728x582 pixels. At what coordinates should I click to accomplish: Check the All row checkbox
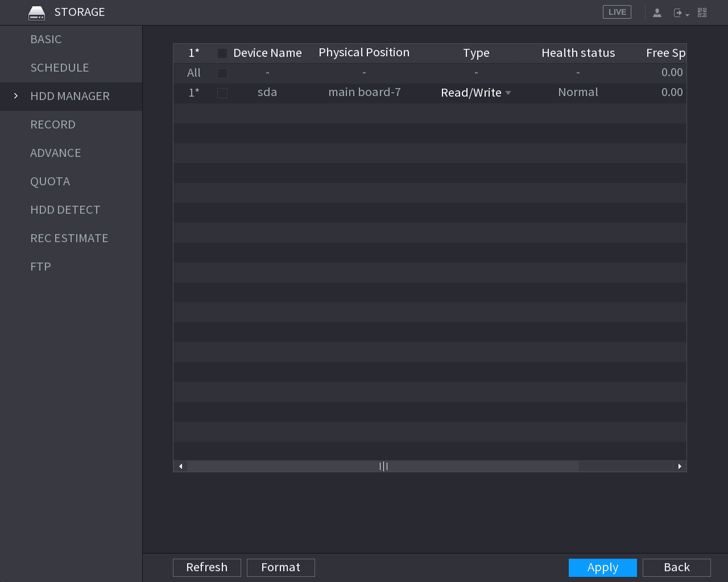pos(222,73)
